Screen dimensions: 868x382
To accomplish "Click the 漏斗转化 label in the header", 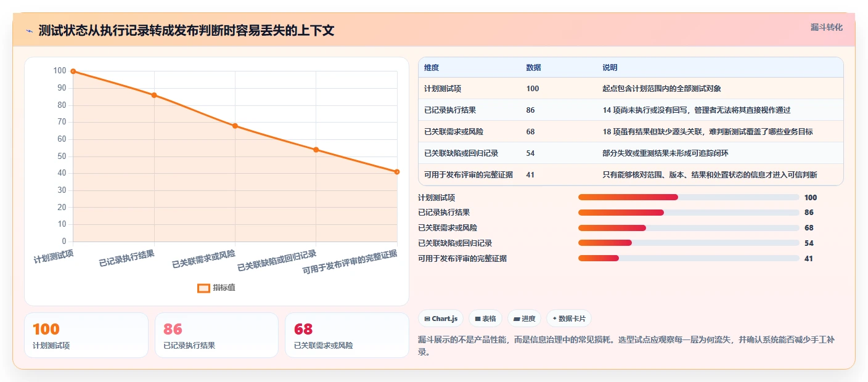I will tap(826, 28).
